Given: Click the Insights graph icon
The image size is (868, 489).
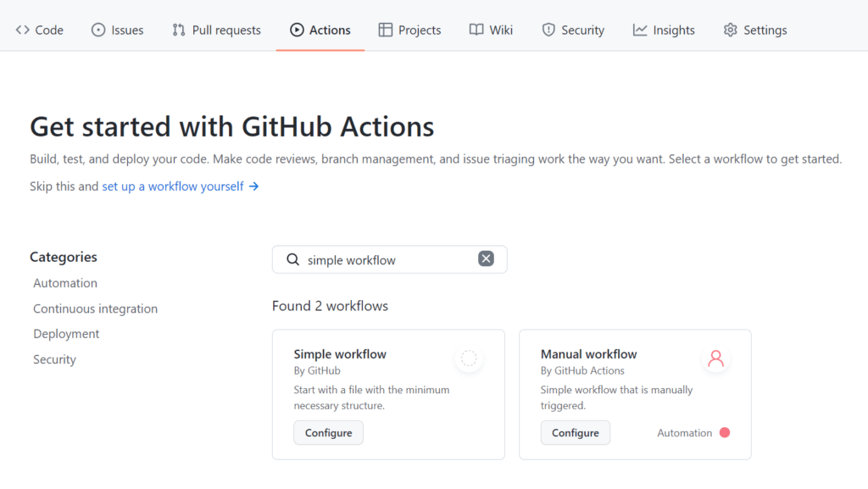Looking at the screenshot, I should (x=640, y=30).
